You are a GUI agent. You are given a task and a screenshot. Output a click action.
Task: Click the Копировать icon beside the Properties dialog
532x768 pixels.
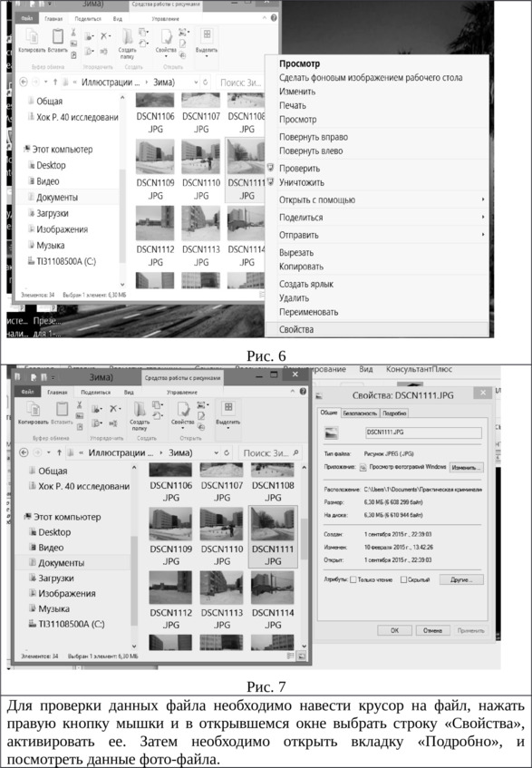(x=34, y=412)
